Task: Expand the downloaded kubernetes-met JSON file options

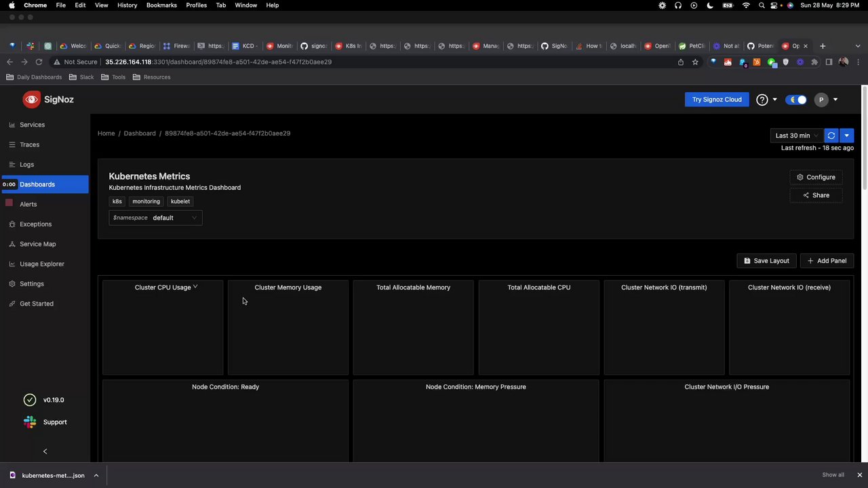Action: 96,475
